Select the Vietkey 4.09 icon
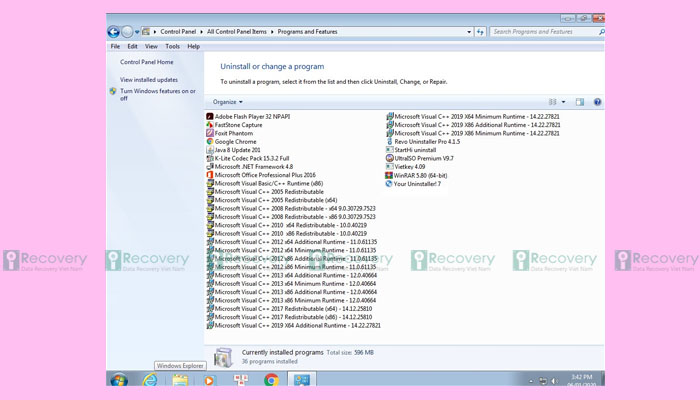 click(389, 167)
